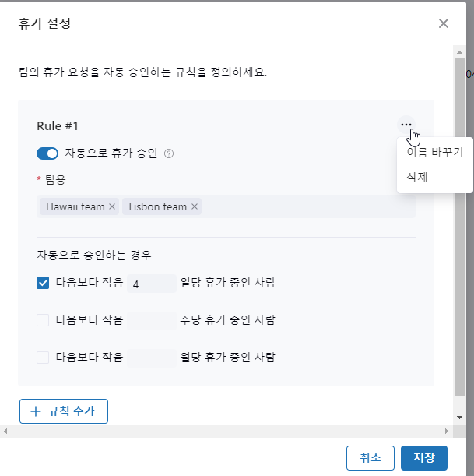Click the vertical scrollbar of the dialog
The width and height of the screenshot is (474, 476).
pos(459,234)
